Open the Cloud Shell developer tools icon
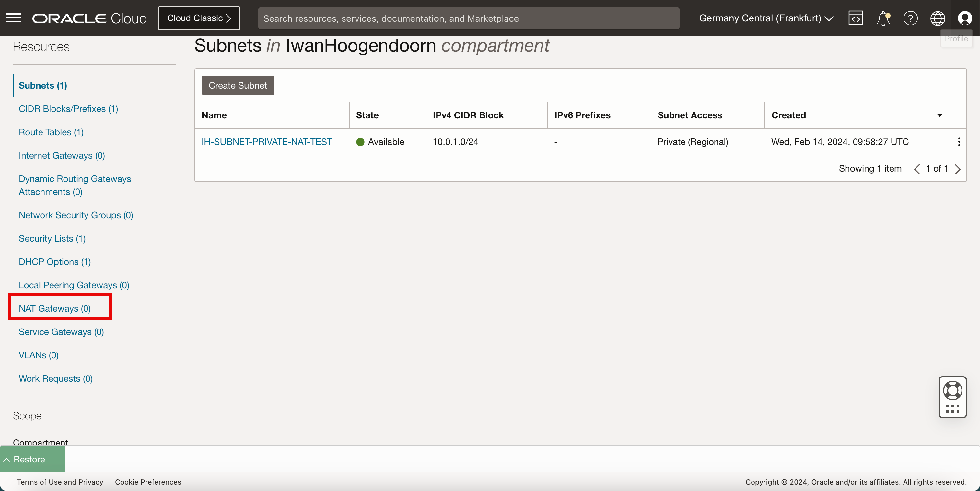Image resolution: width=980 pixels, height=491 pixels. [855, 18]
